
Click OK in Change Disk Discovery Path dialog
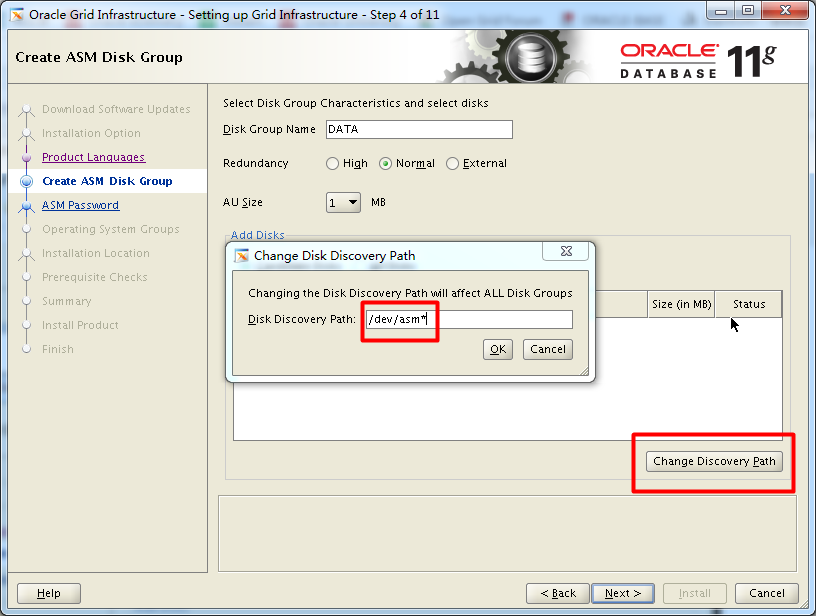[x=498, y=350]
